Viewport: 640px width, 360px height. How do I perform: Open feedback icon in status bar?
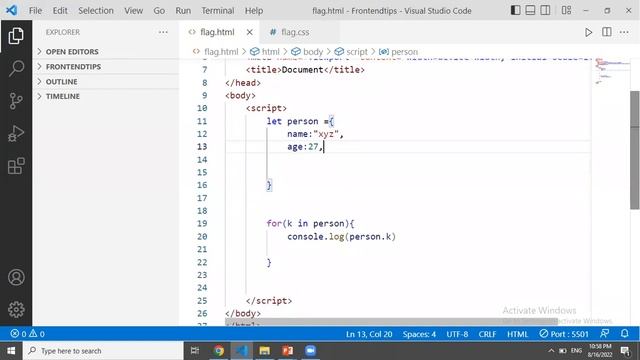pyautogui.click(x=604, y=333)
